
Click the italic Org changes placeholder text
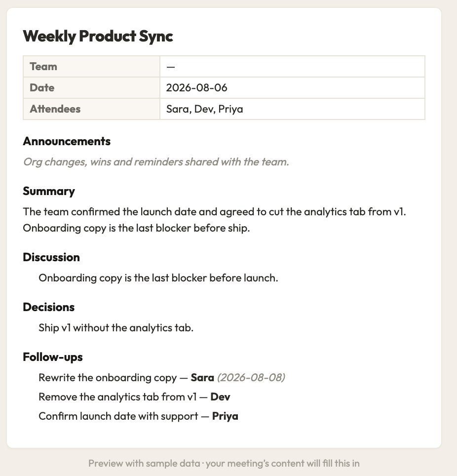156,162
